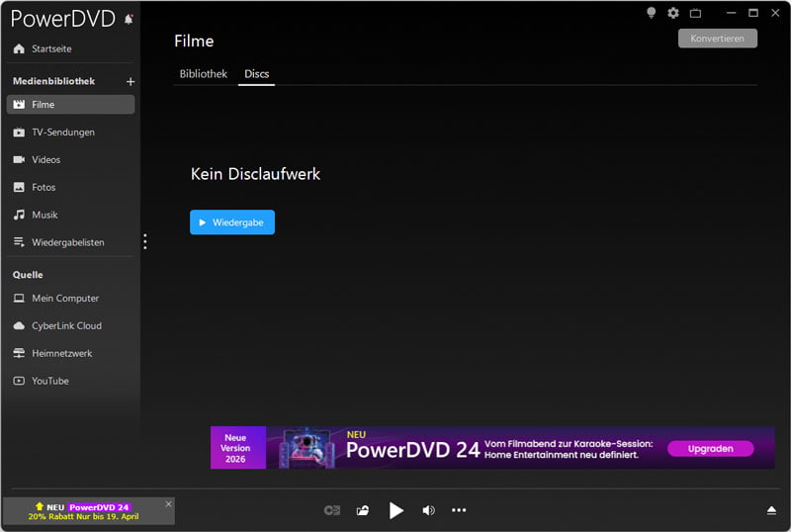791x532 pixels.
Task: Click the Heimnetzwerk network icon
Action: coord(19,353)
